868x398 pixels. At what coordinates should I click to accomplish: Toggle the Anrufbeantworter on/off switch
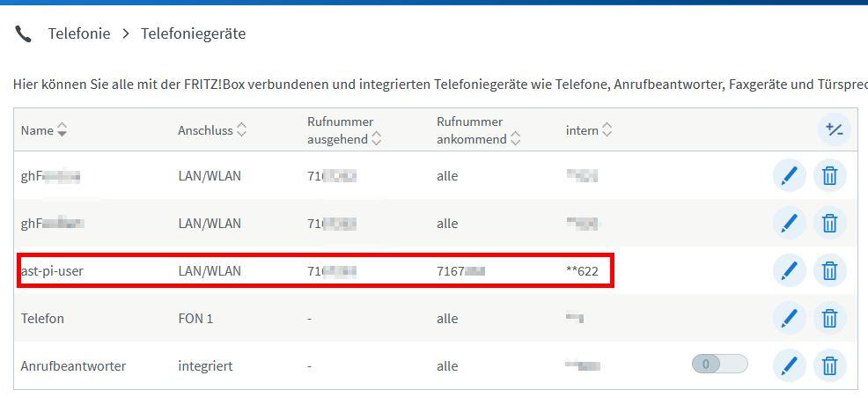(x=719, y=365)
